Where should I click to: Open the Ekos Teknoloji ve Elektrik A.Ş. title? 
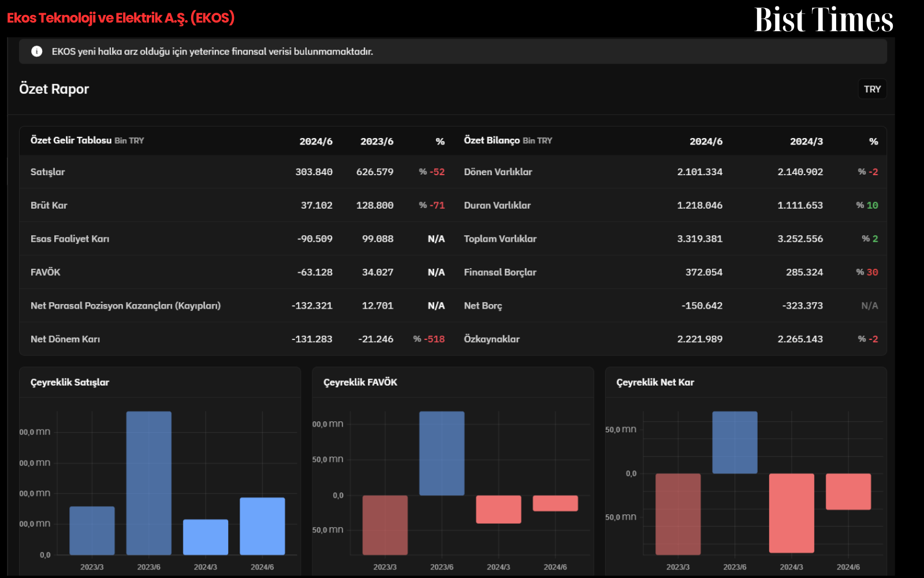pyautogui.click(x=121, y=18)
